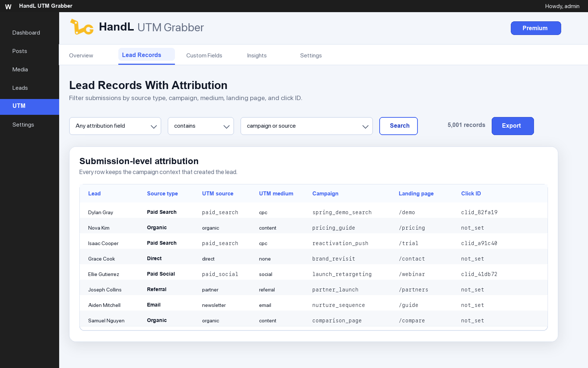Screen dimensions: 588x368
Task: Click landing page /partners
Action: point(413,290)
